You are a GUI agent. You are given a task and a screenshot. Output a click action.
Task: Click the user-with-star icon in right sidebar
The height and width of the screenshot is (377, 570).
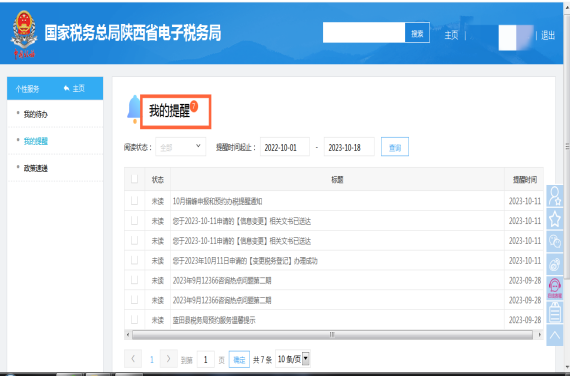[555, 196]
